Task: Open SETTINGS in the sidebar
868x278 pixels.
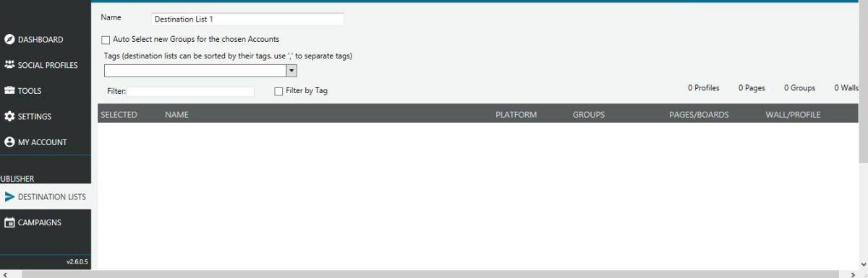Action: (x=35, y=116)
